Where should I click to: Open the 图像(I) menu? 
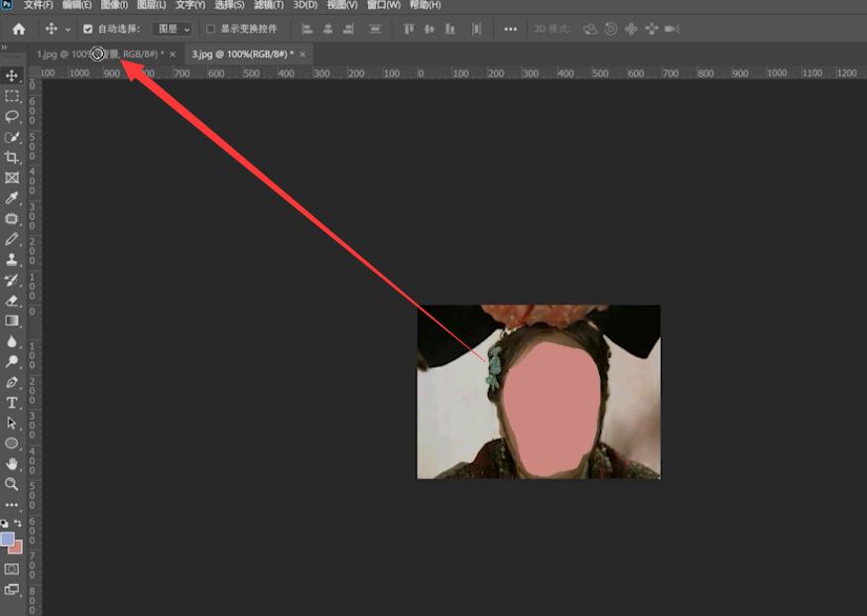(x=114, y=5)
